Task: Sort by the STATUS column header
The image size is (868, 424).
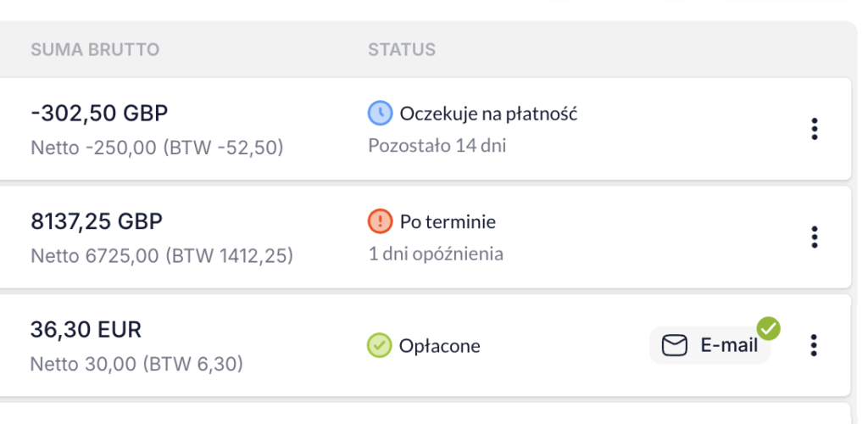Action: tap(402, 50)
